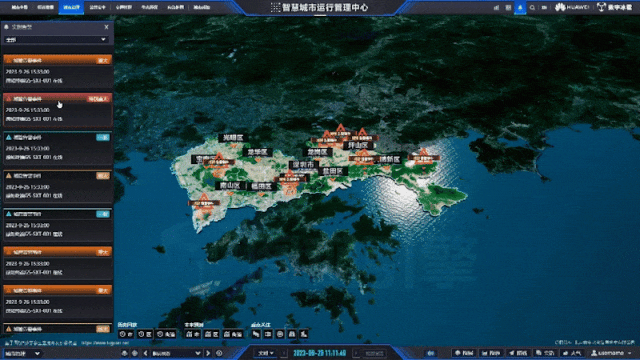Click the circular icon after the right arrow

pos(220,353)
